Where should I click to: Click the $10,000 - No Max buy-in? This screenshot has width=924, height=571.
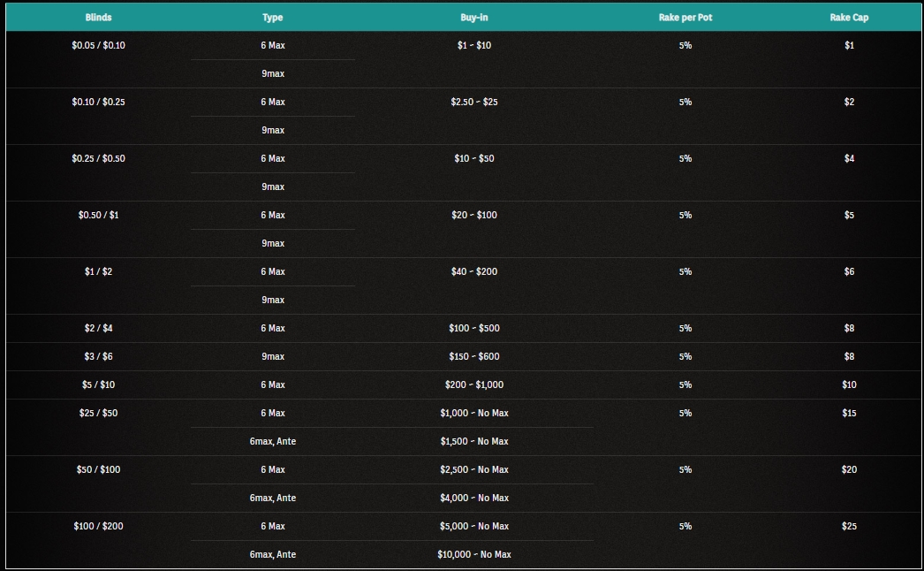(x=474, y=555)
